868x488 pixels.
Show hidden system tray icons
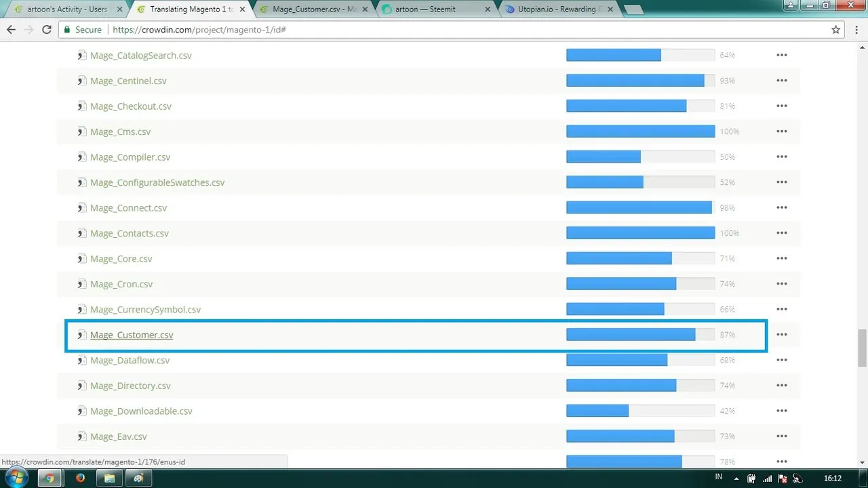click(x=737, y=479)
